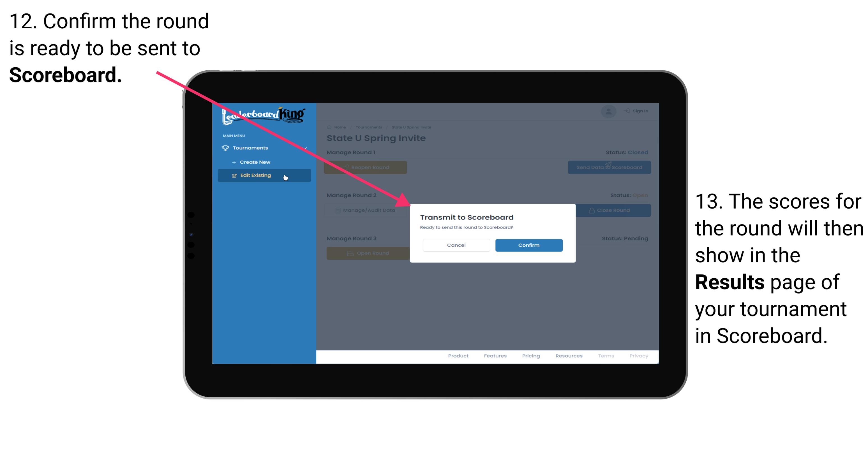Click Confirm to transmit to Scoreboard
The width and height of the screenshot is (868, 467).
527,245
